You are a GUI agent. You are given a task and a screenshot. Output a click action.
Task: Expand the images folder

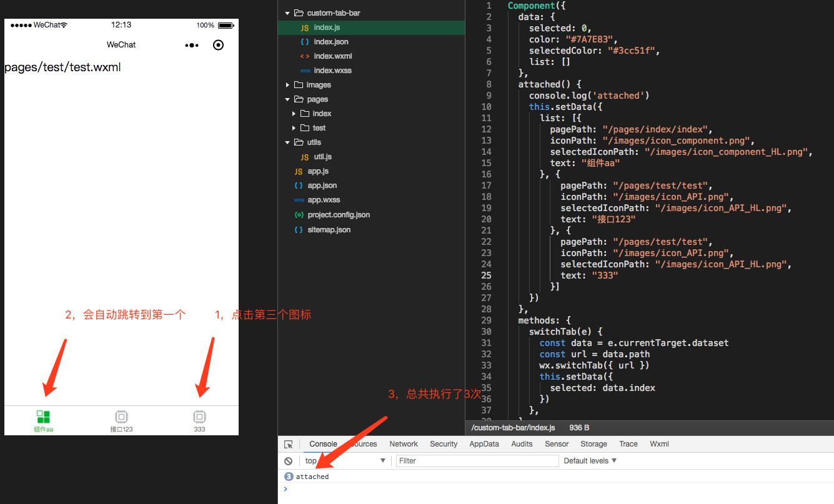click(x=287, y=85)
